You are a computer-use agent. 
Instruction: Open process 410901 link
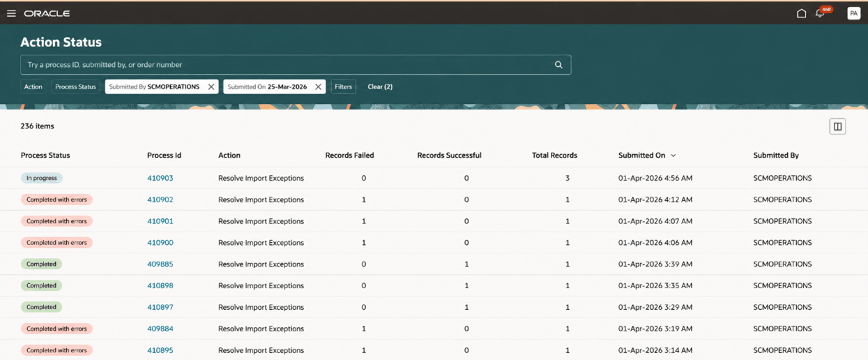point(160,221)
